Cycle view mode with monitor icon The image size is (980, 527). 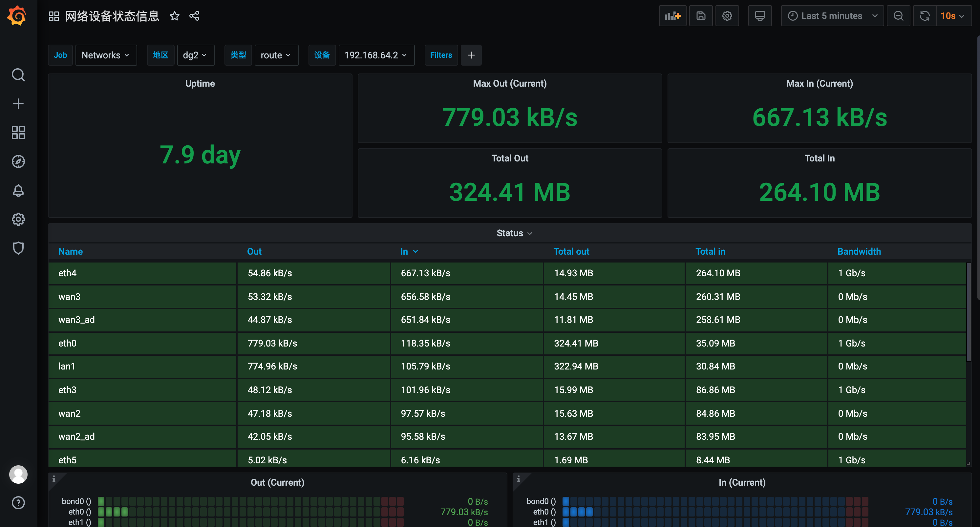pos(760,16)
